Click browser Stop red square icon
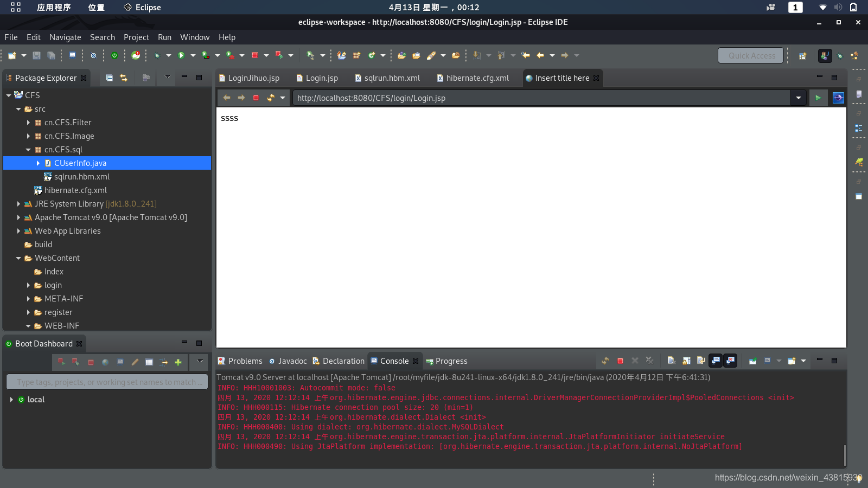 [256, 98]
